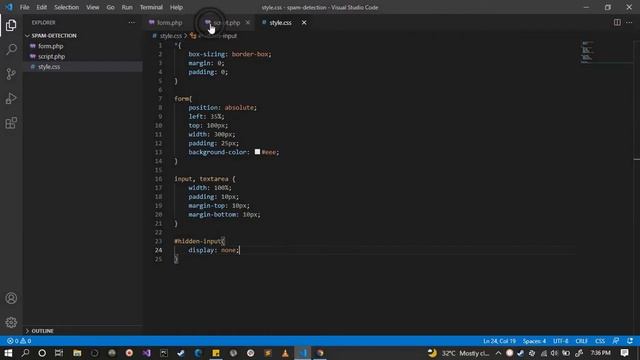Switch to the form.php tab

(169, 22)
